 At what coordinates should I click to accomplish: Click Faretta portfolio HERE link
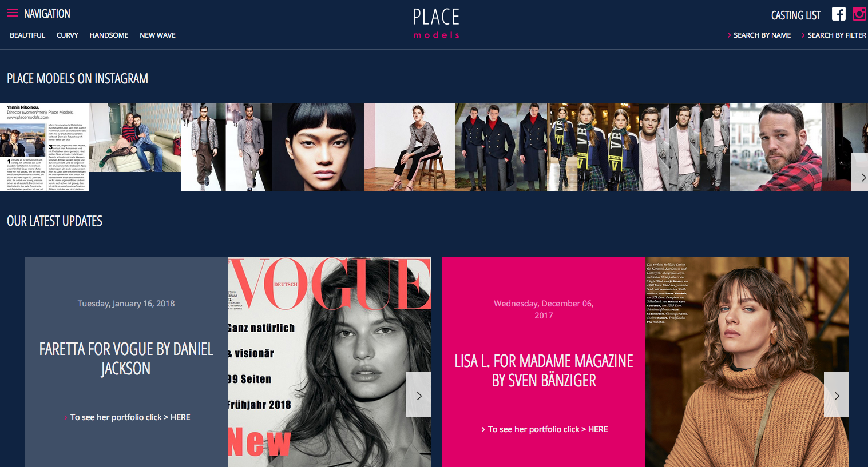pyautogui.click(x=180, y=417)
